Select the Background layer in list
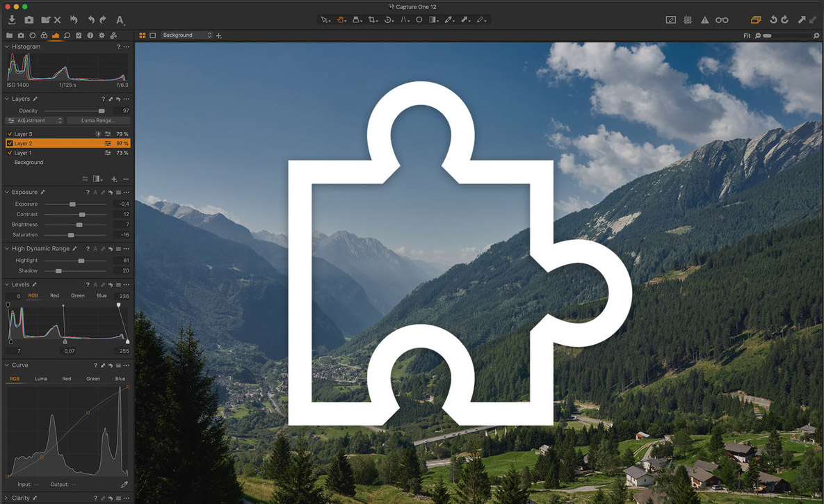The image size is (824, 504). point(29,163)
